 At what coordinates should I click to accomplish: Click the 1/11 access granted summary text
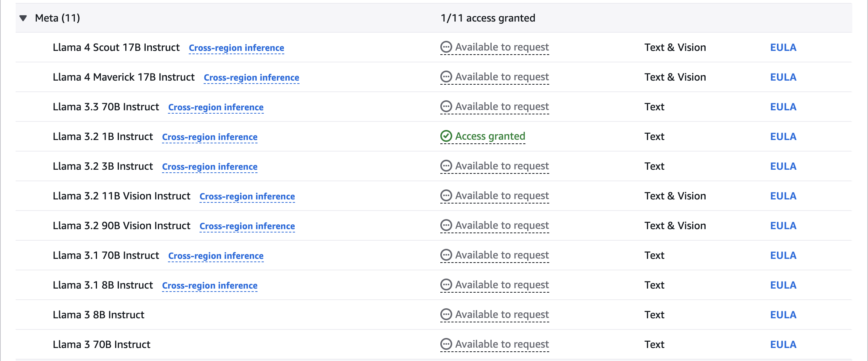(x=488, y=18)
